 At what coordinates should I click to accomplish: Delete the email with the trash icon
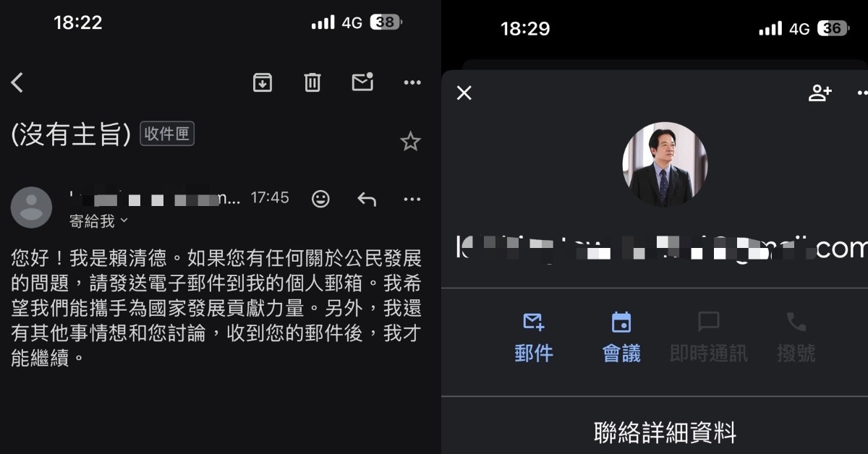click(312, 82)
